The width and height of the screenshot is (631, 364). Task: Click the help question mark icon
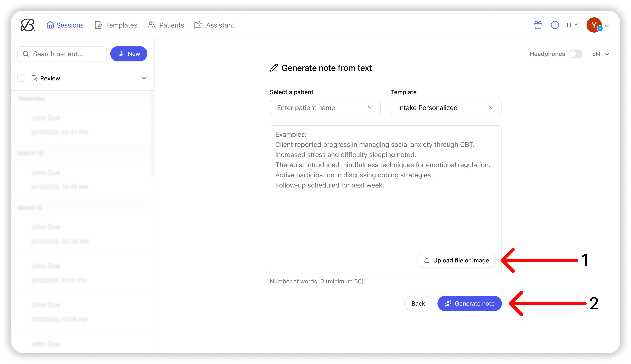click(555, 25)
